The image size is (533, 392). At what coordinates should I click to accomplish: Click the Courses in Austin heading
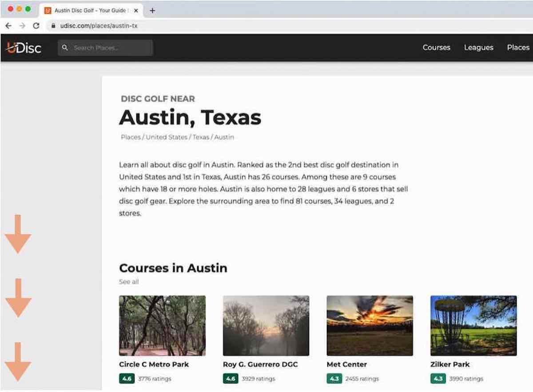(x=173, y=268)
